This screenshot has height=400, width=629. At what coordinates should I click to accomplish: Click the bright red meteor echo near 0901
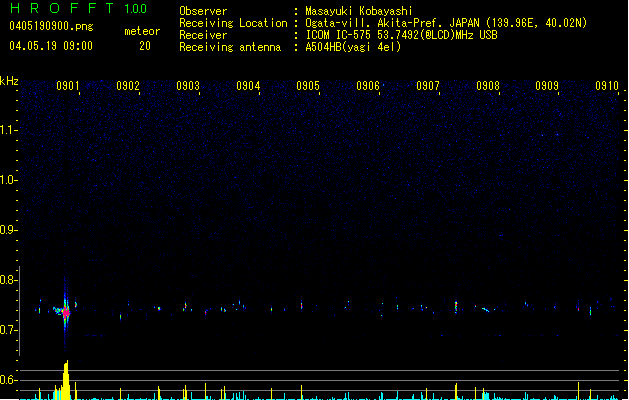point(65,313)
